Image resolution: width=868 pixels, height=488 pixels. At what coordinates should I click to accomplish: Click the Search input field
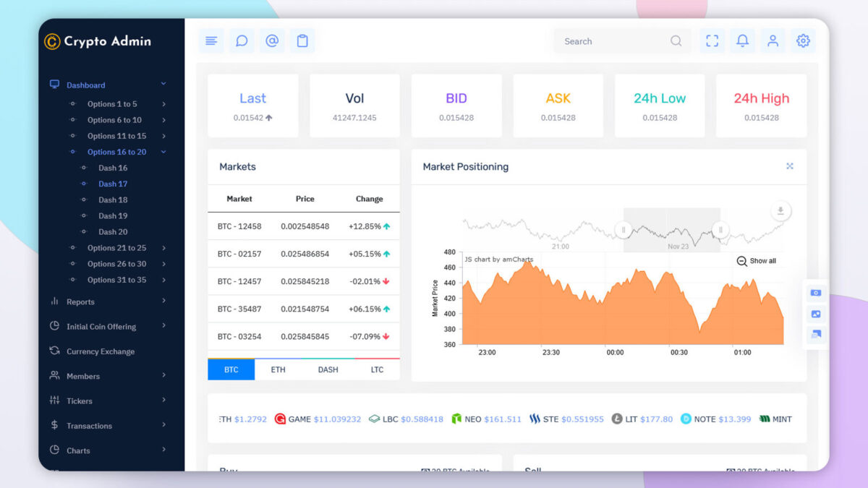618,41
